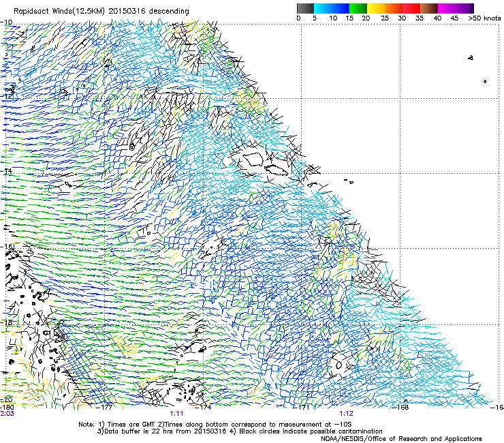Click the 'Data buffer is 22 hrs' note line
This screenshot has width=504, height=443.
coord(240,431)
